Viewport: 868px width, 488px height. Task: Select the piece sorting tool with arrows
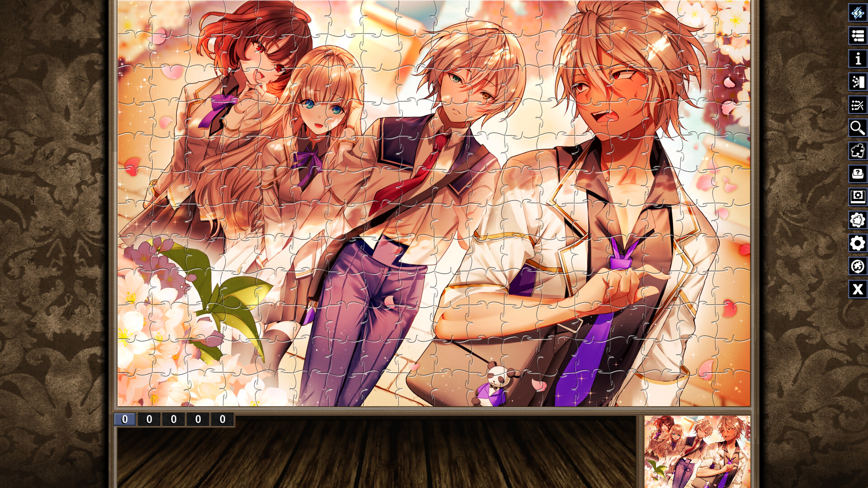coord(858,105)
